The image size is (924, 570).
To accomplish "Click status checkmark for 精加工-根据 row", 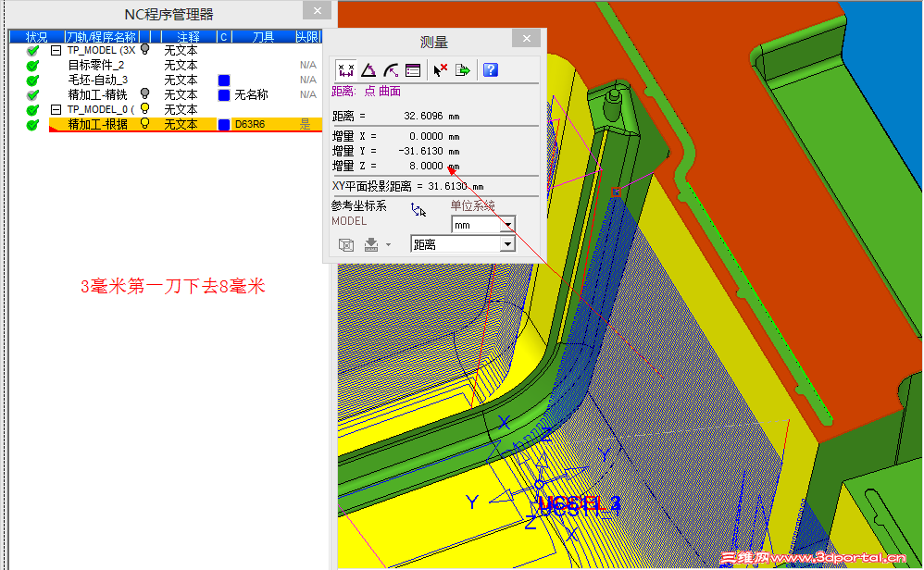I will (x=33, y=124).
